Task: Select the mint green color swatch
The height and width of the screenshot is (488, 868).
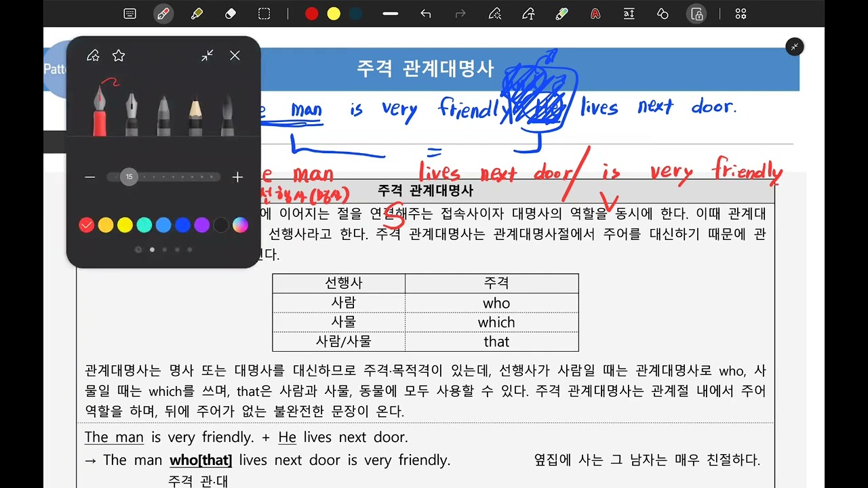Action: pos(144,225)
